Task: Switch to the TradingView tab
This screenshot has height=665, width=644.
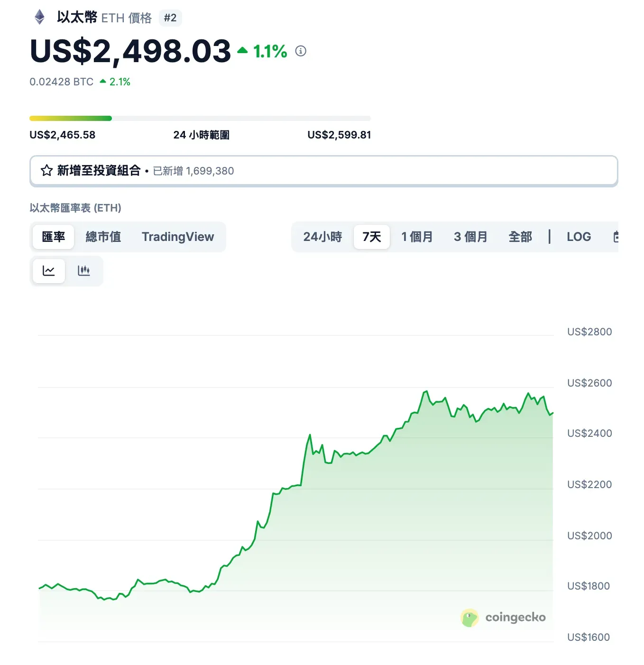Action: 178,237
